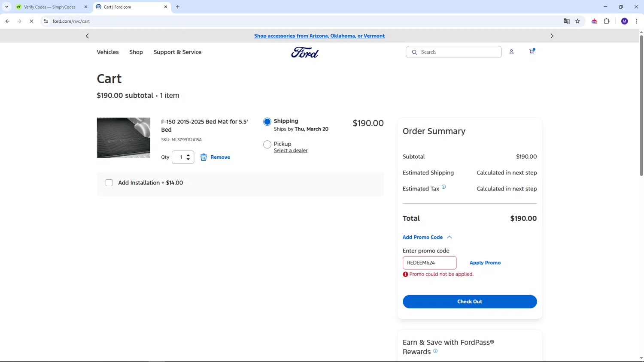Go to next banner announcement
This screenshot has height=362, width=644.
(x=552, y=36)
